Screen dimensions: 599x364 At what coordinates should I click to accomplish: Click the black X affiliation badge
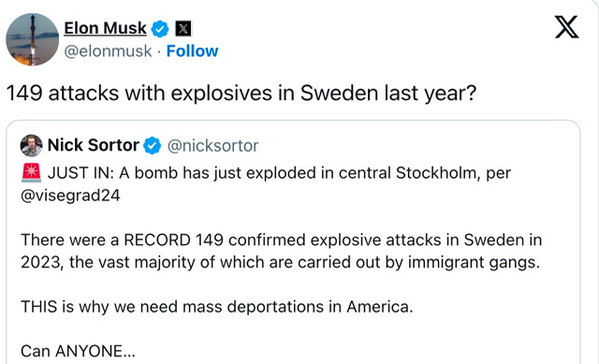click(x=183, y=29)
